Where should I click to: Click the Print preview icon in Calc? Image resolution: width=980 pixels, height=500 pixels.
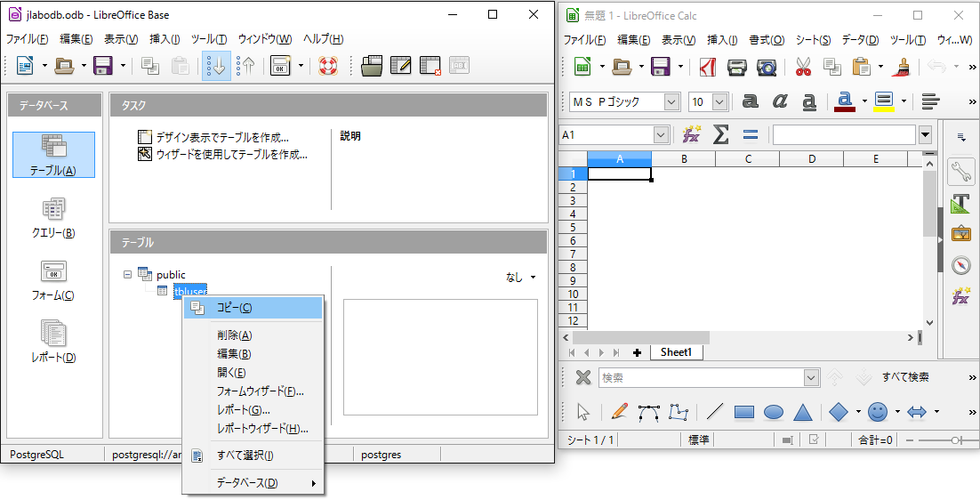coord(766,67)
